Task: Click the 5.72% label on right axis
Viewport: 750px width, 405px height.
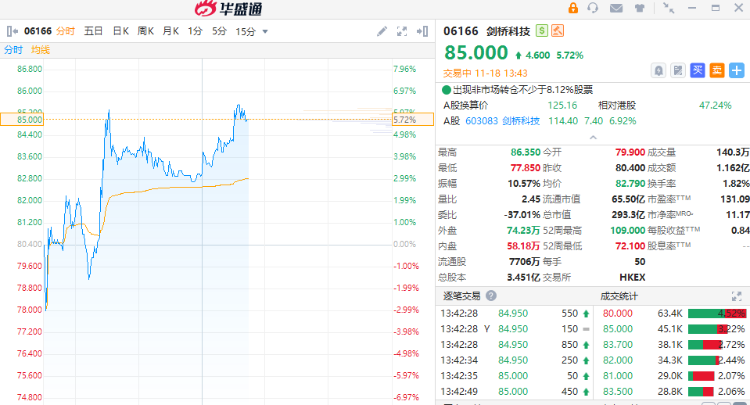Action: 413,120
